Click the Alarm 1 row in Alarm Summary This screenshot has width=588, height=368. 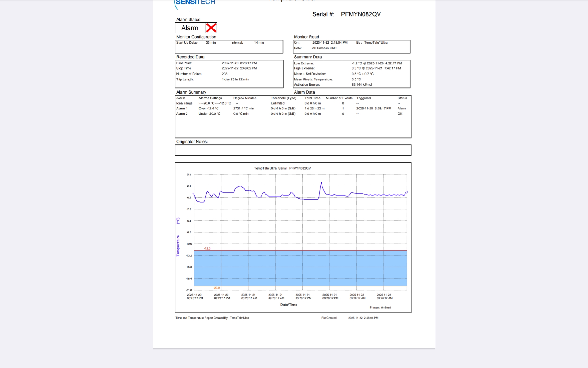coord(182,109)
